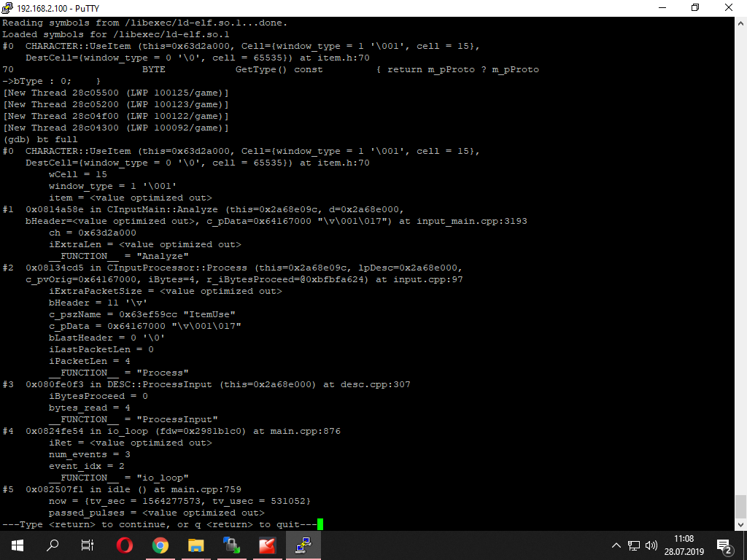Open the volume speaker tray icon
This screenshot has height=560, width=747.
(x=651, y=545)
